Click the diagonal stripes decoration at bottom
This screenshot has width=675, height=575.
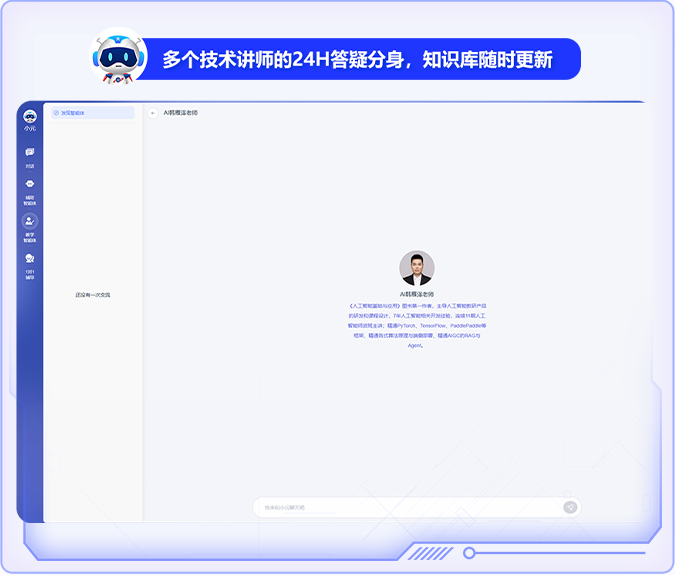click(431, 552)
